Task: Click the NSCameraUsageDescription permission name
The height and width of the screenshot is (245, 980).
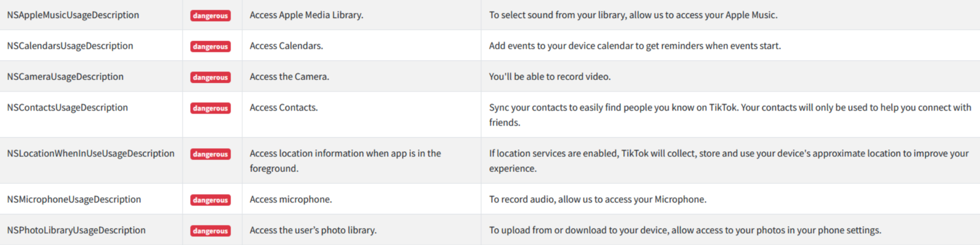Action: click(x=65, y=76)
